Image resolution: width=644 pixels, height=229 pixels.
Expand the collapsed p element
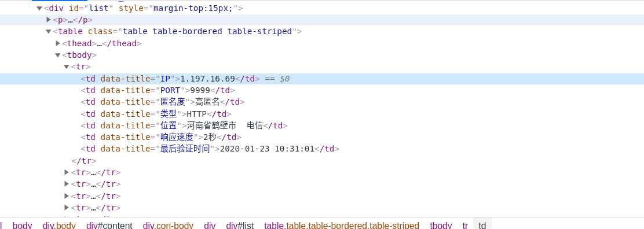(x=49, y=20)
